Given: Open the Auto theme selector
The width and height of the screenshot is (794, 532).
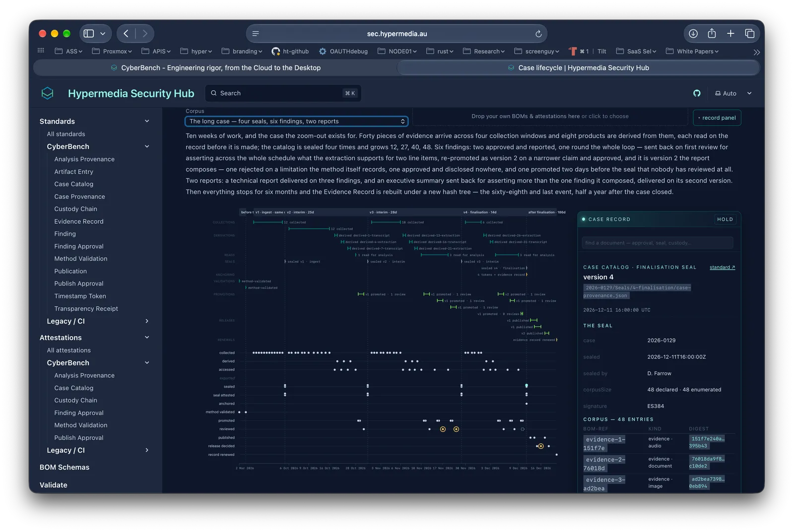Looking at the screenshot, I should point(733,93).
